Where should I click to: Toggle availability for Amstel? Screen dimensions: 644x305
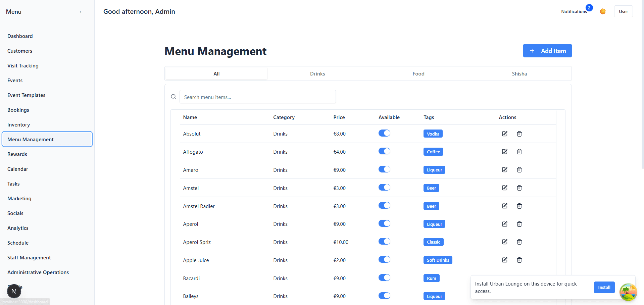(x=384, y=188)
